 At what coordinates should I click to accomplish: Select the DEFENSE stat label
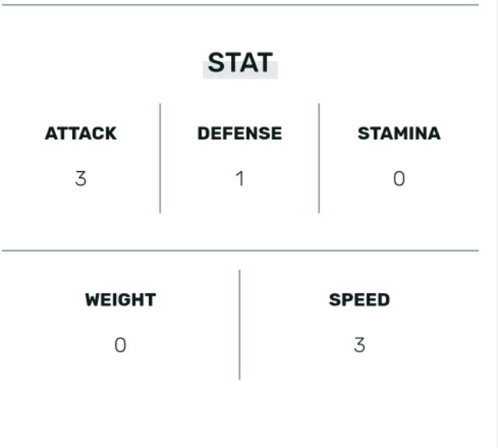coord(240,134)
